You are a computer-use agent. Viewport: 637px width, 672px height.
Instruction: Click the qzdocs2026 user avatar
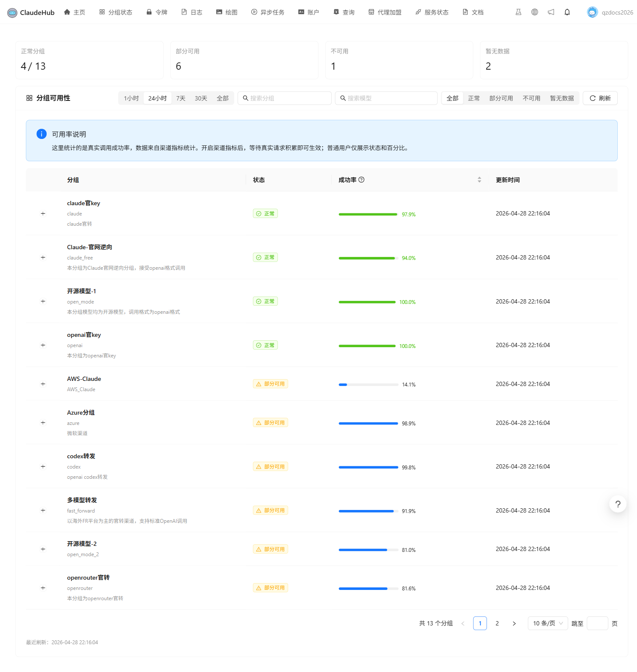[592, 12]
